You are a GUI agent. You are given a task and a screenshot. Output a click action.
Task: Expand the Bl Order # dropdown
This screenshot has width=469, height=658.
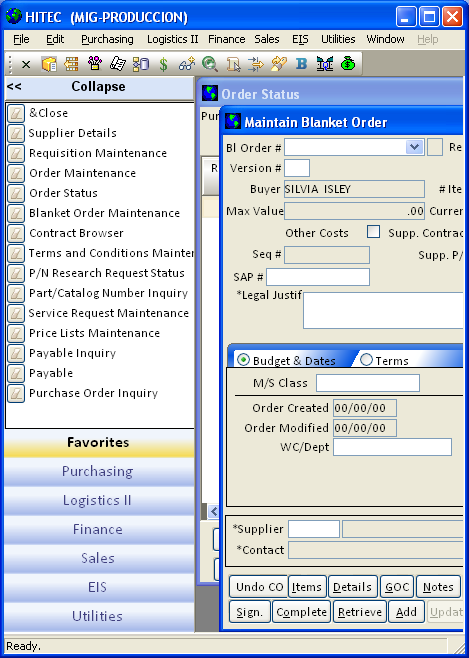(414, 147)
